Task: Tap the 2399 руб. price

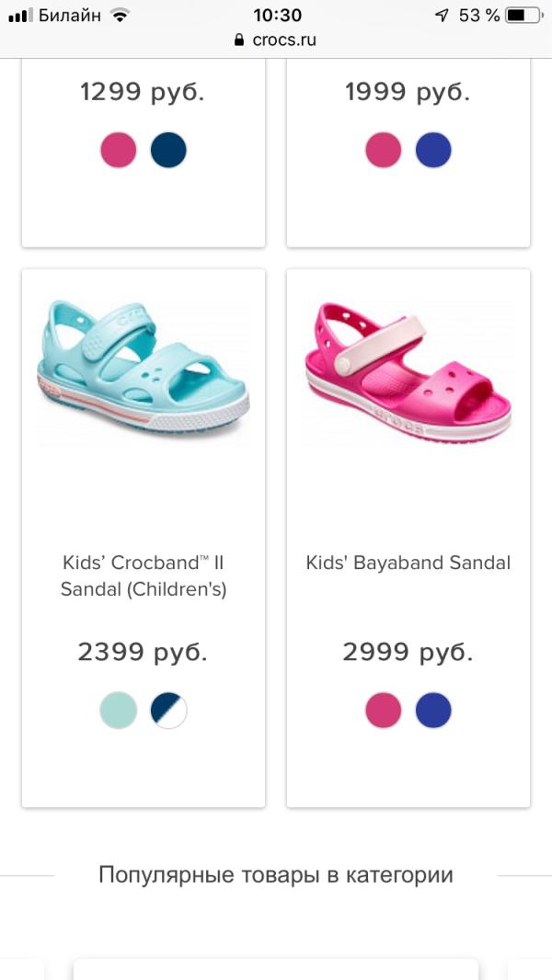Action: 143,653
